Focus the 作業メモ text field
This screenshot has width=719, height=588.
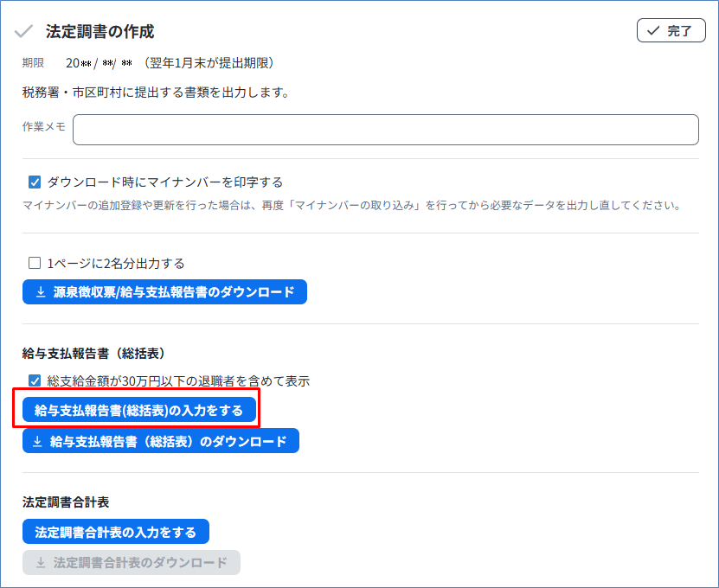coord(385,130)
